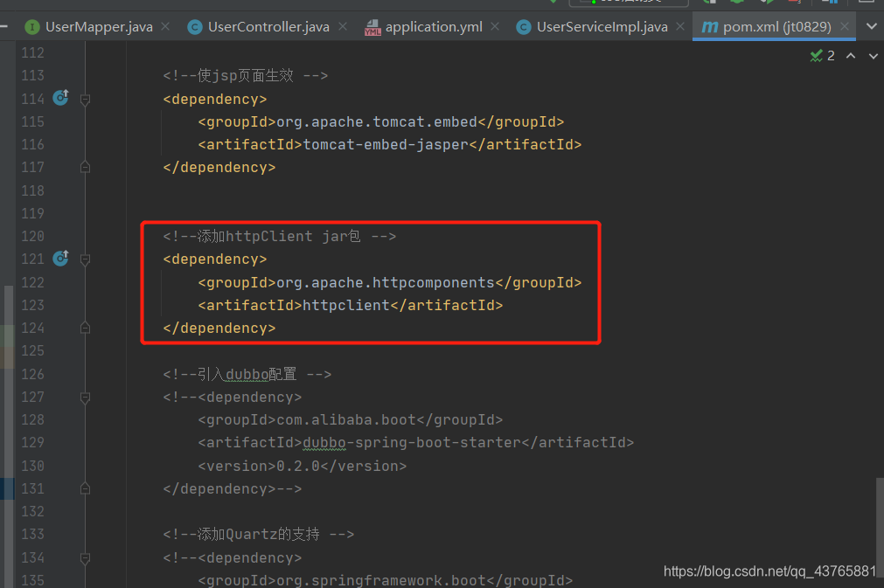Click the comment 添加Quartz的支持
Viewport: 884px width, 588px height.
click(x=258, y=534)
